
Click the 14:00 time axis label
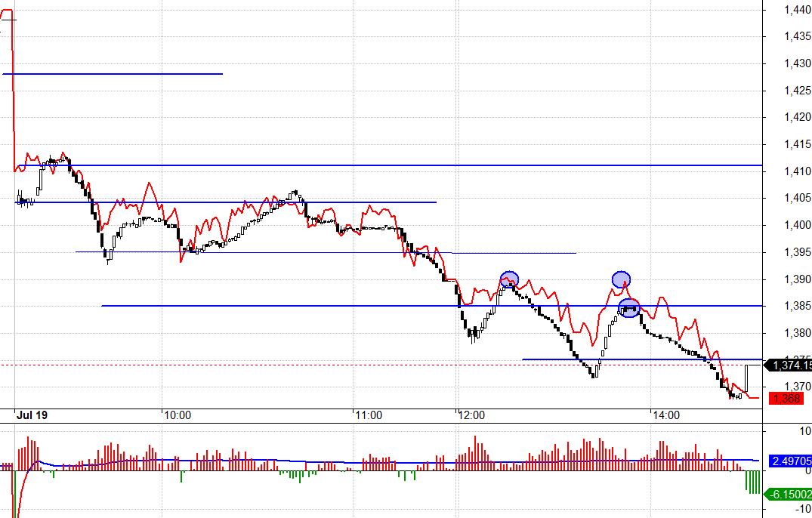tap(665, 415)
